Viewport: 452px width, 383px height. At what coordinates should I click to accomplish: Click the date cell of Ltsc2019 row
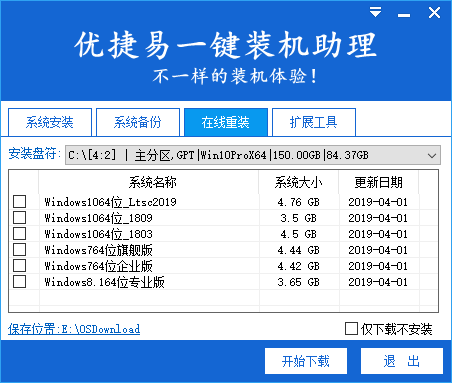(x=378, y=202)
